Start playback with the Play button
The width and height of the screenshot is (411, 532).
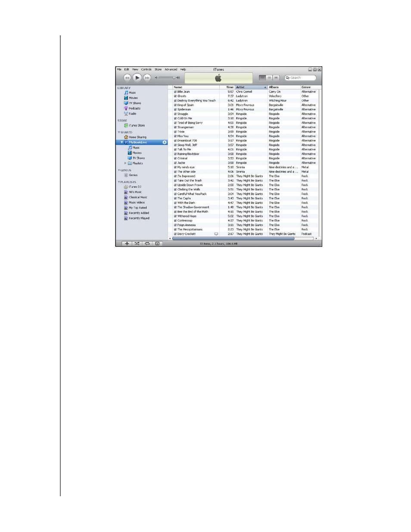137,78
